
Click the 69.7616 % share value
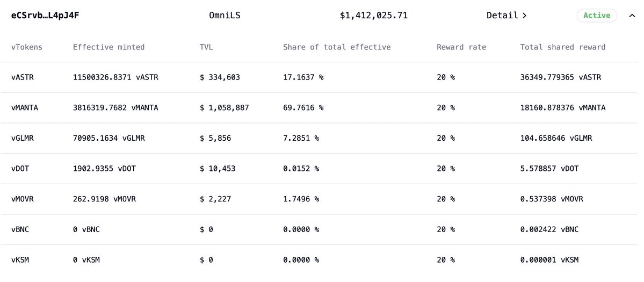pos(303,108)
